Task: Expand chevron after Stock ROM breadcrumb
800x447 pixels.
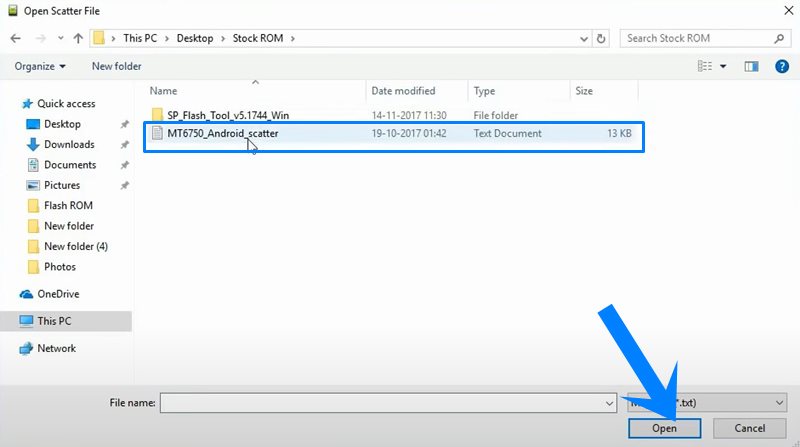Action: 293,38
